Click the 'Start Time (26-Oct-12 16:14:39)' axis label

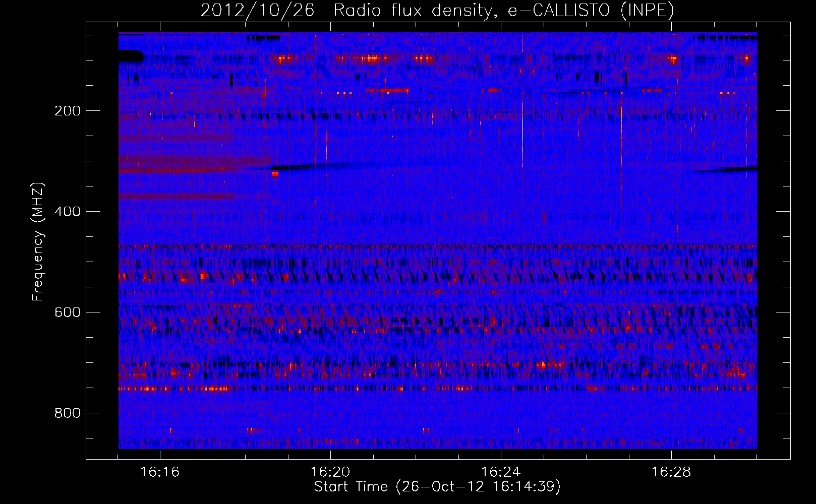437,487
